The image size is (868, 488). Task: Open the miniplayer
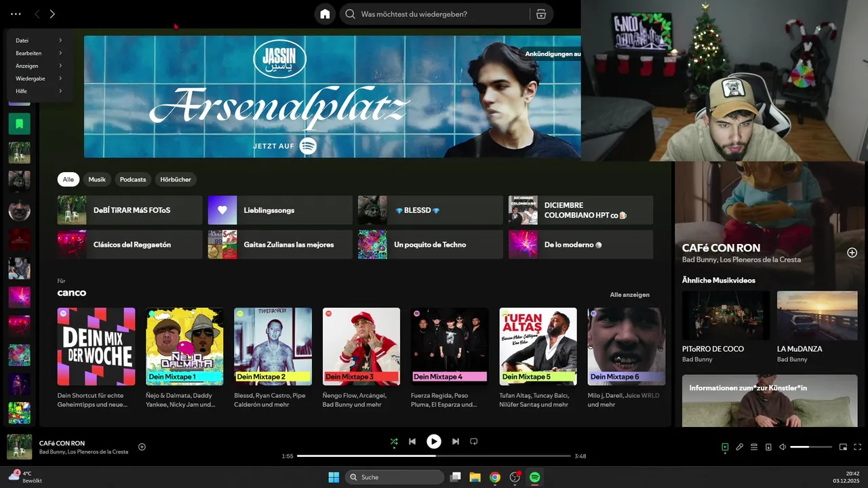pos(844,447)
